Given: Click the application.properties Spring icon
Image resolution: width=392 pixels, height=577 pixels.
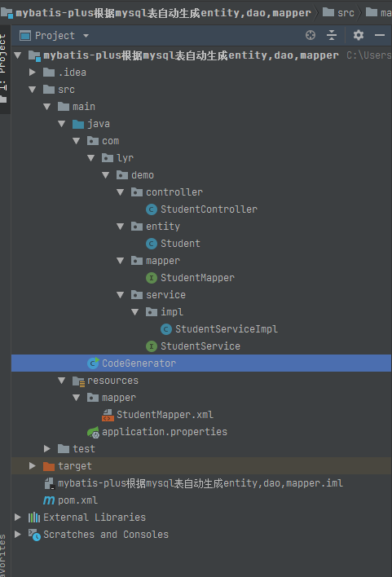Looking at the screenshot, I should click(x=93, y=432).
